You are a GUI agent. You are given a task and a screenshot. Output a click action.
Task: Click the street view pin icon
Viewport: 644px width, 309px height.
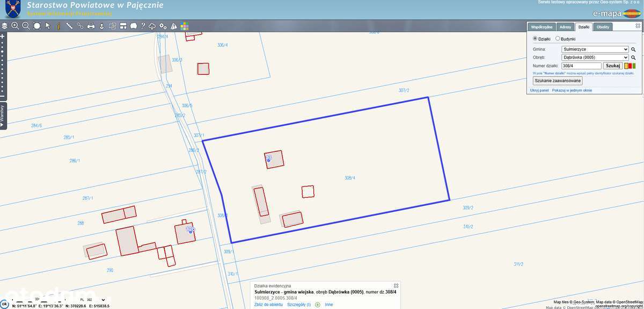[x=101, y=26]
